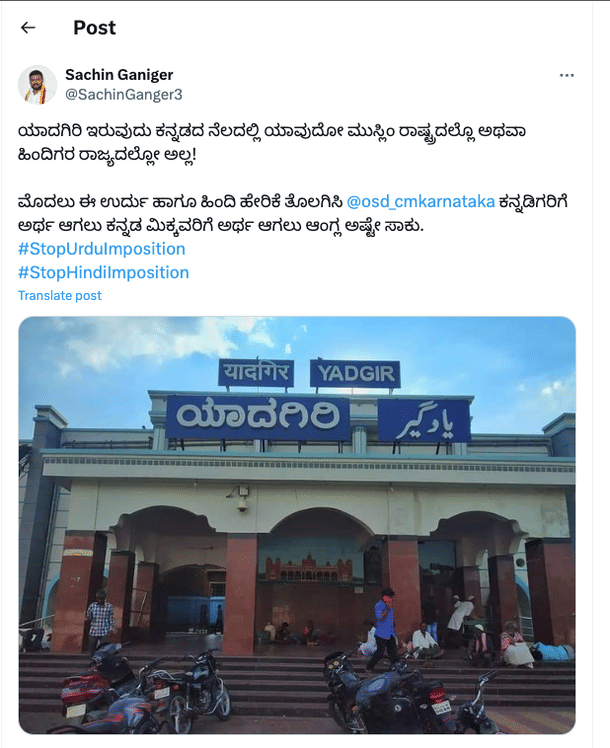This screenshot has height=748, width=610.
Task: Select the Hindi Devanagari sign in the photo
Action: coord(256,372)
